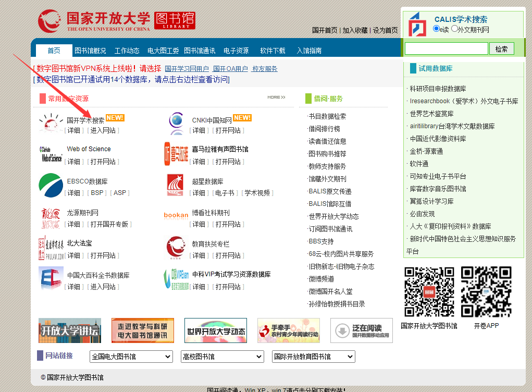Click the CALIS学术搜索 red-blue logo

click(x=417, y=24)
